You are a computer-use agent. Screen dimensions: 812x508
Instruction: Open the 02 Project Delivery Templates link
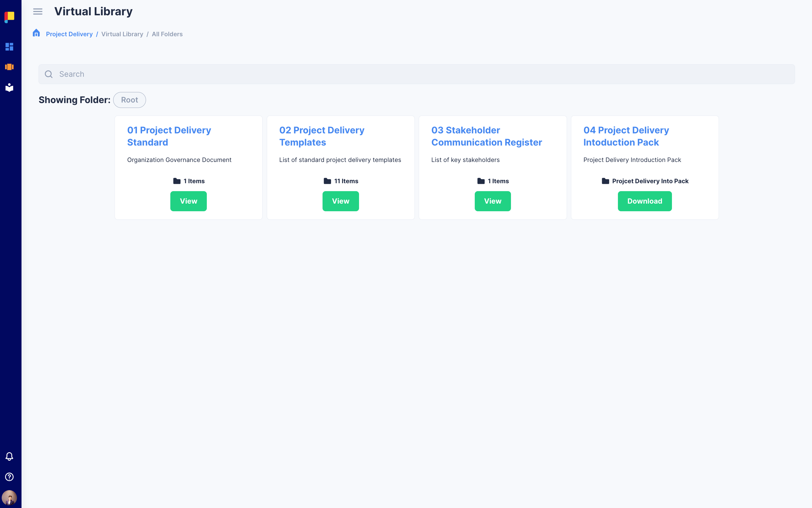(x=322, y=136)
